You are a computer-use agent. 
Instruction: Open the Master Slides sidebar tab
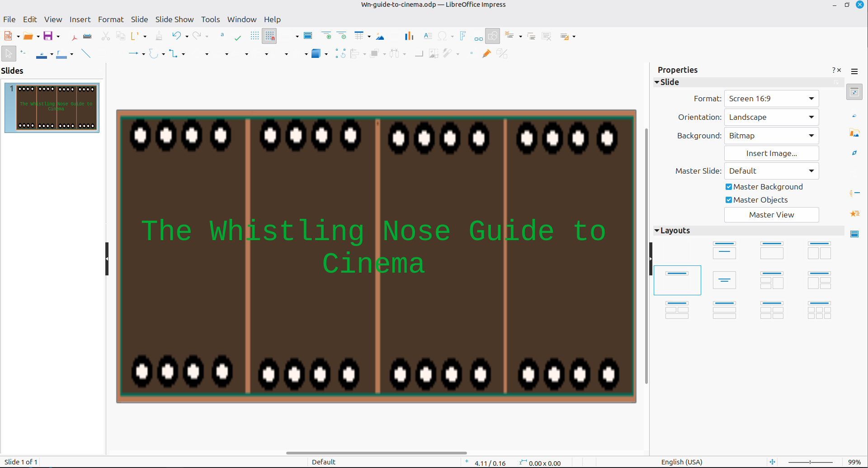[854, 234]
